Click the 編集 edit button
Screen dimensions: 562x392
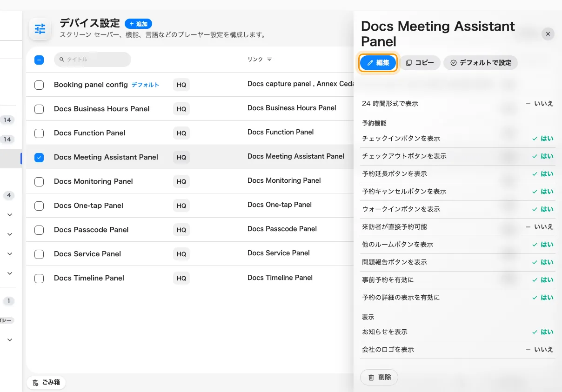tap(378, 63)
